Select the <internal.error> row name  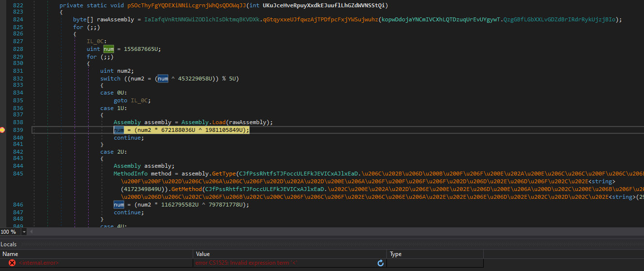coord(39,263)
